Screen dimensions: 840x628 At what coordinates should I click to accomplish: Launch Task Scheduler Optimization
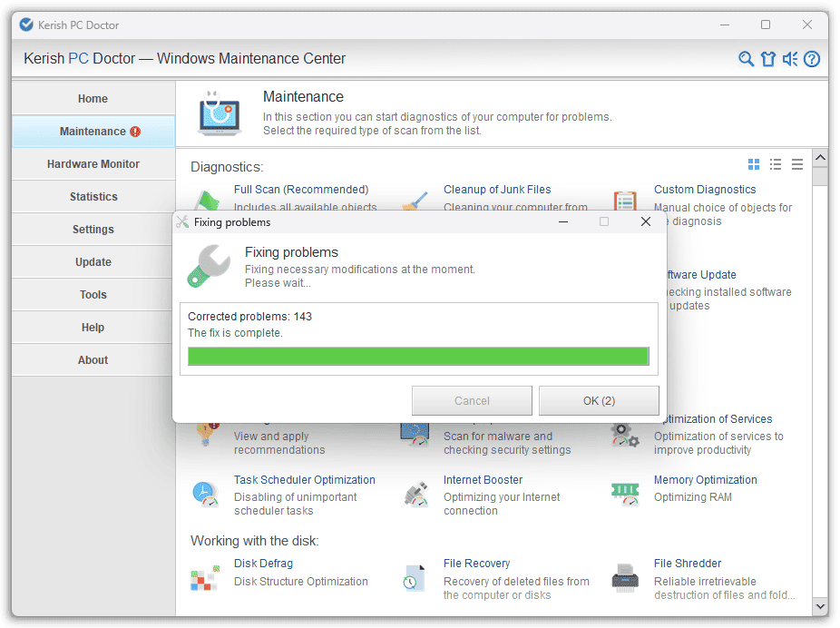[304, 480]
